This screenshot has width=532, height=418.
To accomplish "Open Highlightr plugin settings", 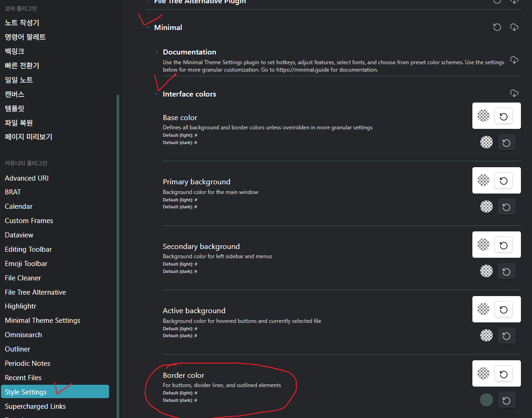I will (20, 306).
